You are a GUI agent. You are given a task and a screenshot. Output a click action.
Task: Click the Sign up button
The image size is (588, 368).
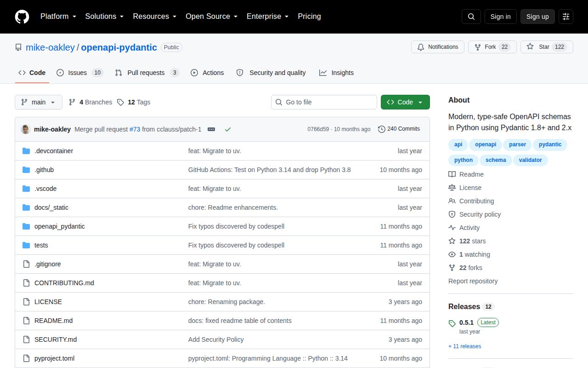point(537,17)
